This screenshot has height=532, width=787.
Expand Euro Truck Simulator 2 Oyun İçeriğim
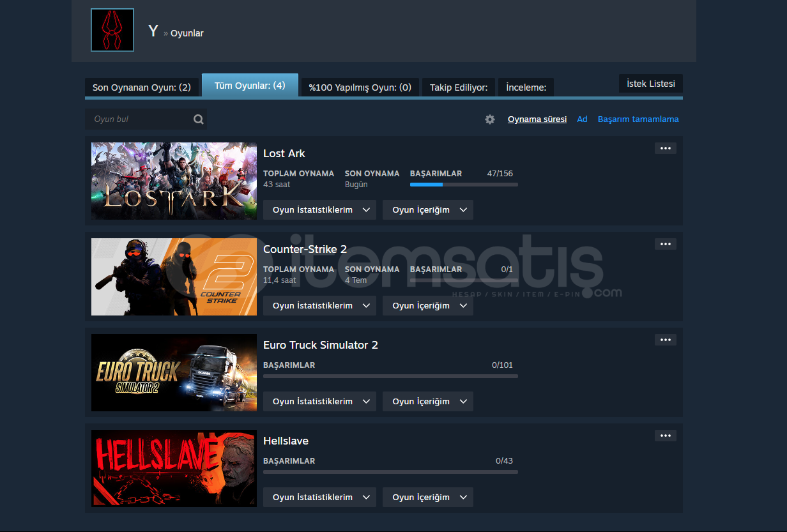[428, 402]
